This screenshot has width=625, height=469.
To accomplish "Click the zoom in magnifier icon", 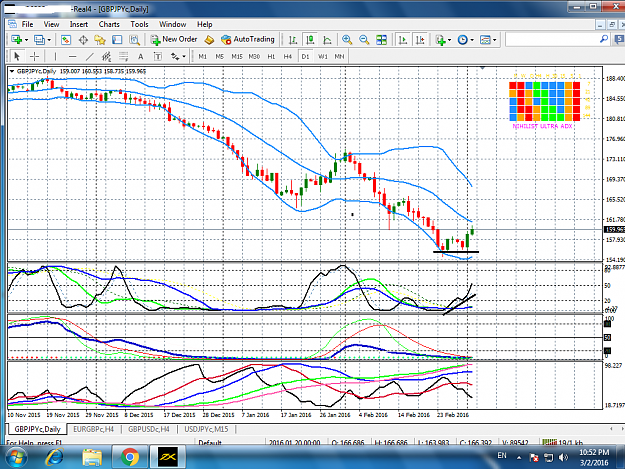I will click(347, 40).
